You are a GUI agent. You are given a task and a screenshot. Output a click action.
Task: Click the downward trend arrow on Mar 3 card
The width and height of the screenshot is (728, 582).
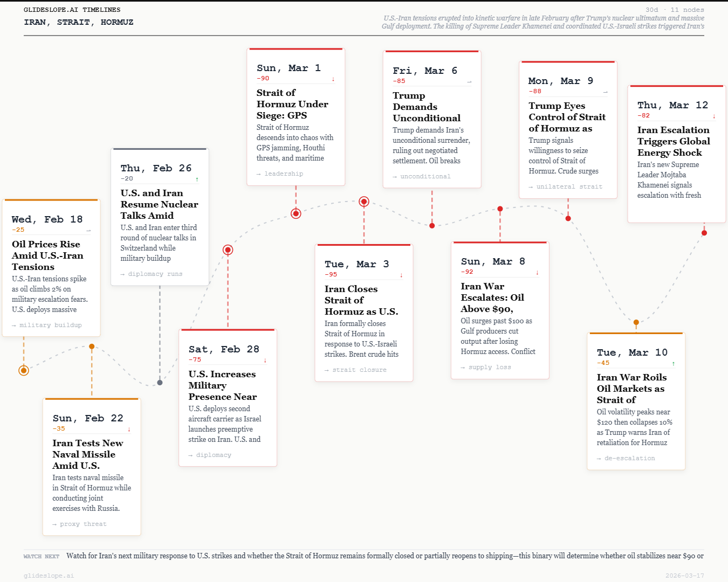point(401,275)
